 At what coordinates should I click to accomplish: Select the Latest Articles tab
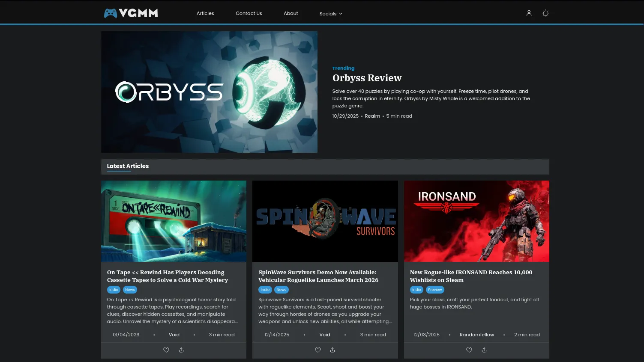point(128,166)
